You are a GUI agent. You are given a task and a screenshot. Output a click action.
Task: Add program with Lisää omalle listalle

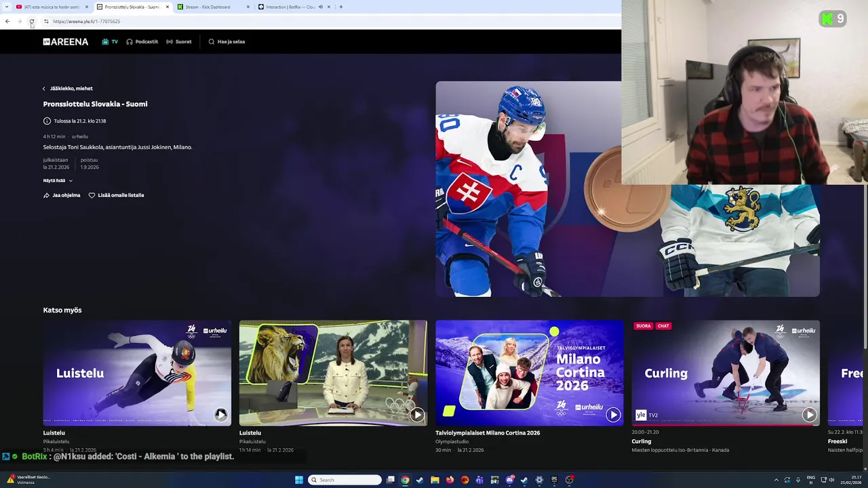[x=116, y=195]
